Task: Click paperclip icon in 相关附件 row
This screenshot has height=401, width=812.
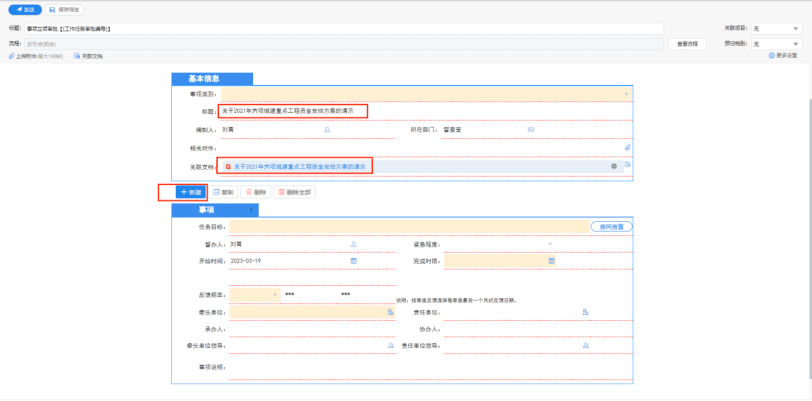Action: pos(628,148)
